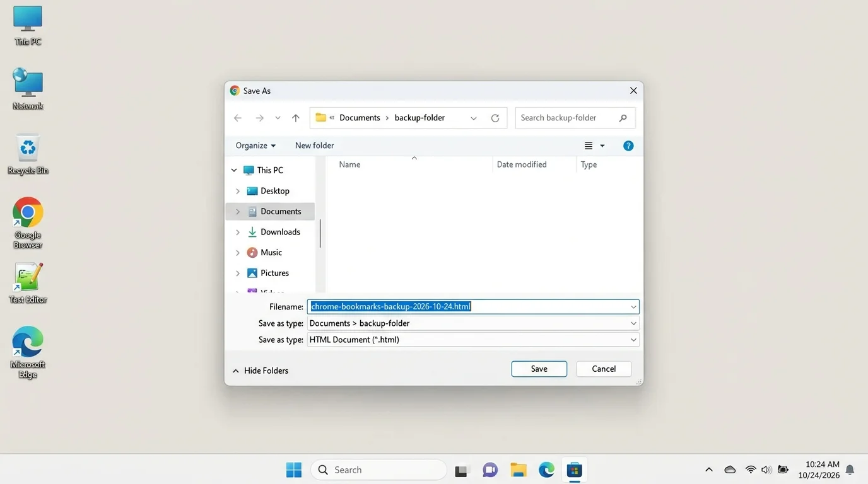Open the Chat app on the taskbar

click(x=490, y=470)
